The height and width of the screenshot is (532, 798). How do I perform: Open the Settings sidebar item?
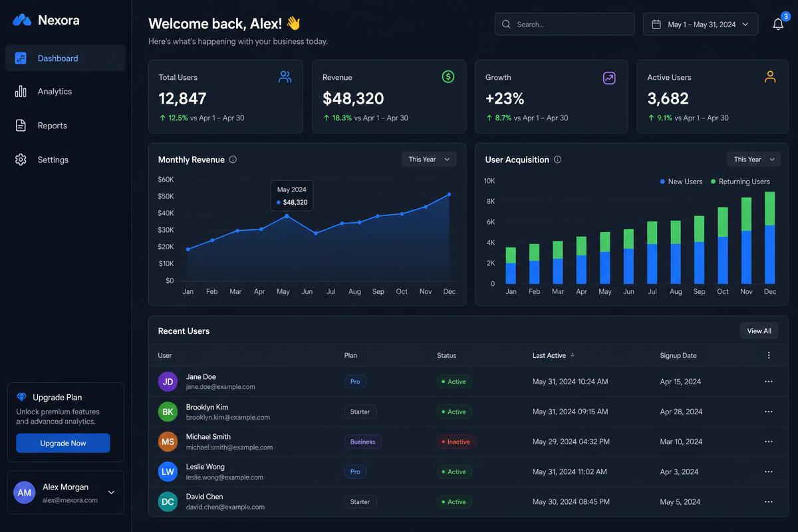pyautogui.click(x=65, y=160)
